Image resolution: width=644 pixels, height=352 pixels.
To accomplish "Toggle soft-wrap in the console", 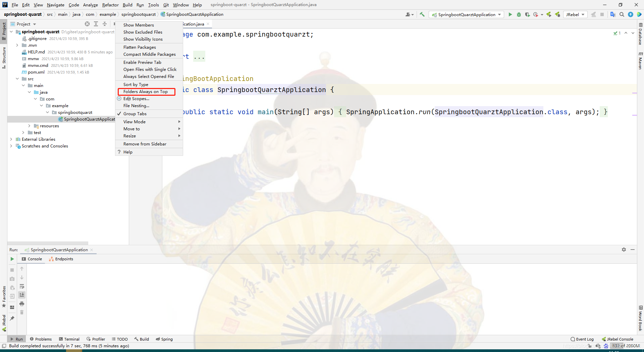I will (22, 286).
